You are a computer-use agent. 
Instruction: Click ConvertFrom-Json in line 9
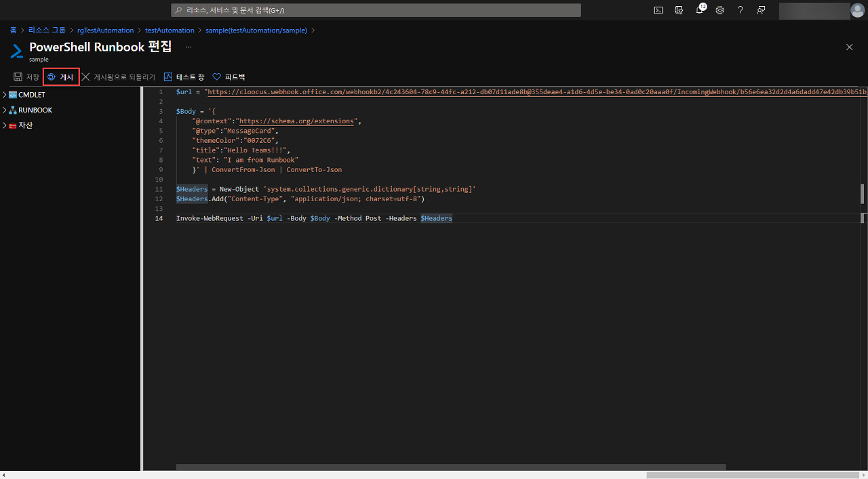(x=243, y=169)
